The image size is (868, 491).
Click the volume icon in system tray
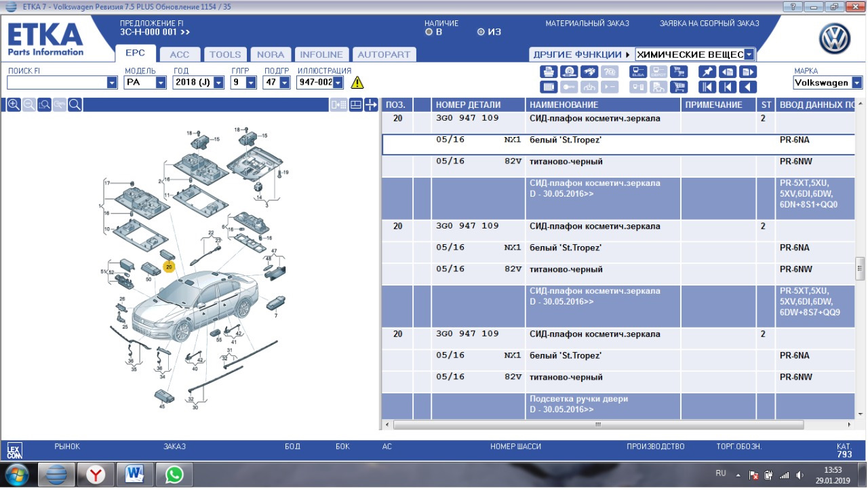tap(800, 475)
